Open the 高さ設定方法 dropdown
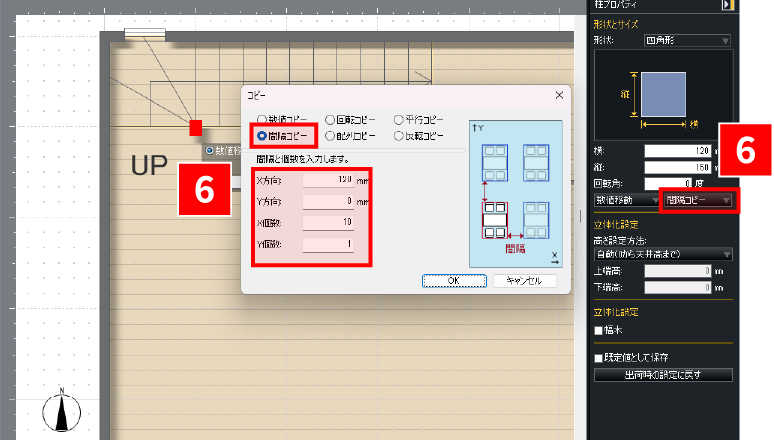The height and width of the screenshot is (441, 774). [663, 254]
